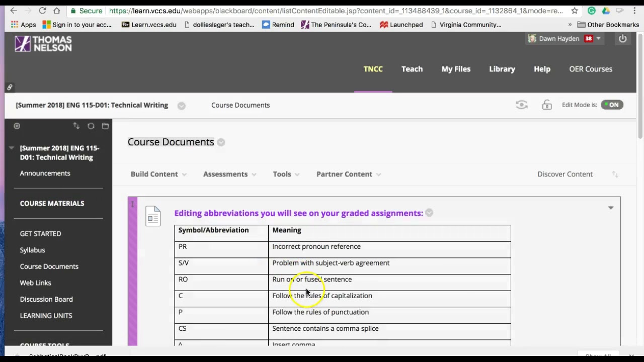Click the drag handle on the Editing abbreviations item
The width and height of the screenshot is (644, 362).
click(132, 204)
